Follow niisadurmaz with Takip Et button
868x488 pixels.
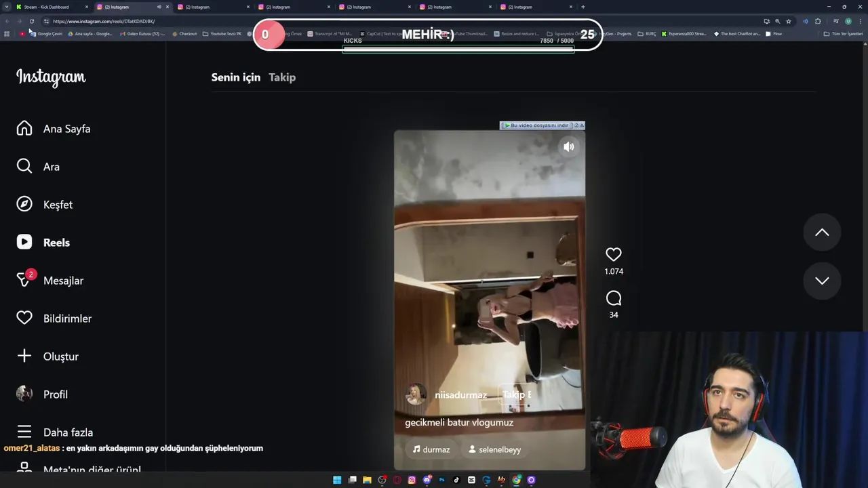point(517,394)
